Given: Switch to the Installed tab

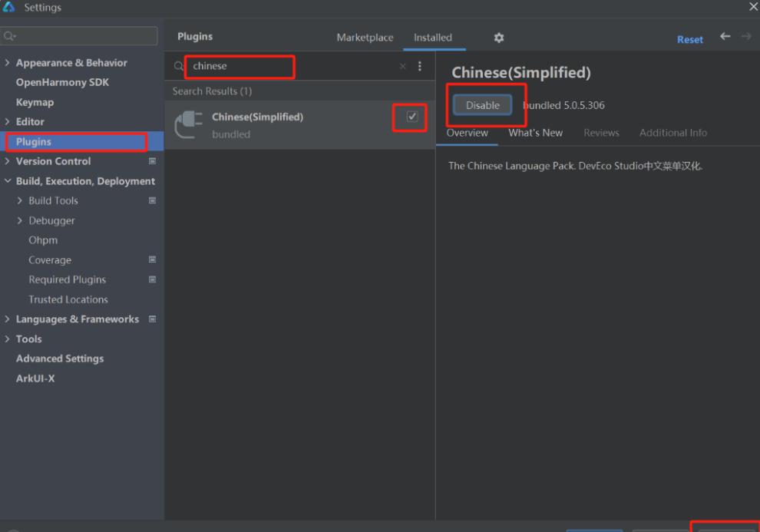Looking at the screenshot, I should 433,38.
